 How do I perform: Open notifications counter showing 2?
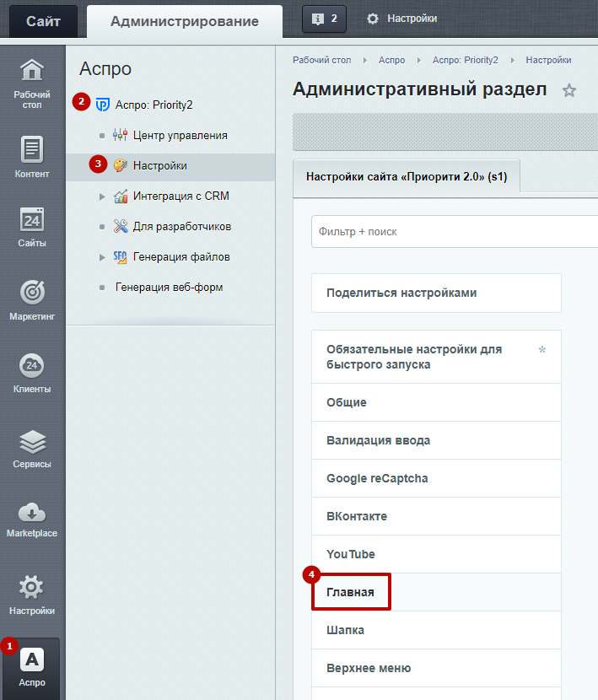(324, 19)
